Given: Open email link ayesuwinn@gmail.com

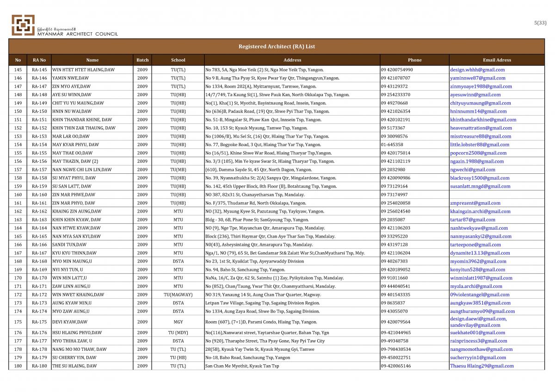Looking at the screenshot, I should pyautogui.click(x=476, y=95).
